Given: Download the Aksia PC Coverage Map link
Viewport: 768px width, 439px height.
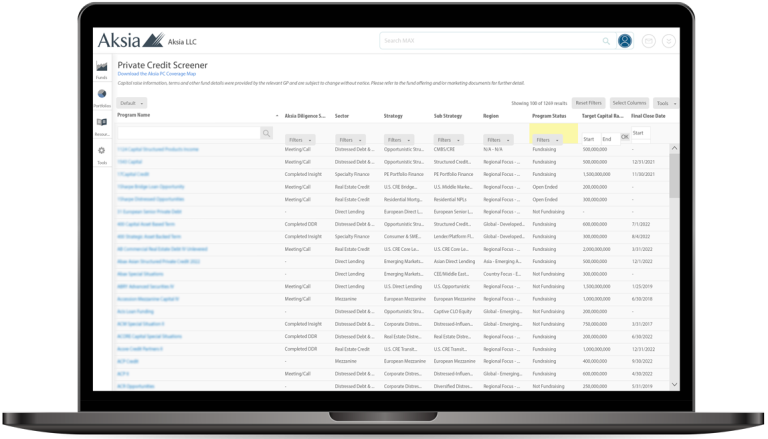Looking at the screenshot, I should 158,74.
